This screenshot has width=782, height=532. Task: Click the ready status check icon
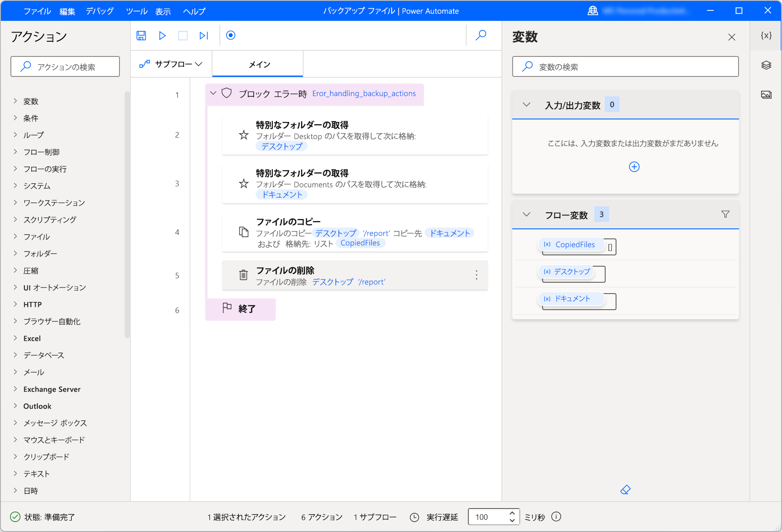(x=15, y=517)
